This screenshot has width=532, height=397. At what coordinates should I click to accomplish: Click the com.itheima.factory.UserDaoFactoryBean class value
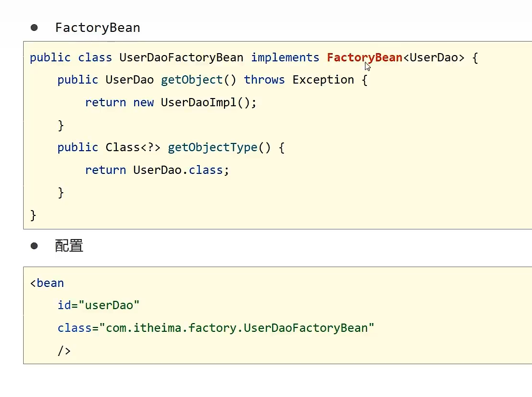pos(237,328)
